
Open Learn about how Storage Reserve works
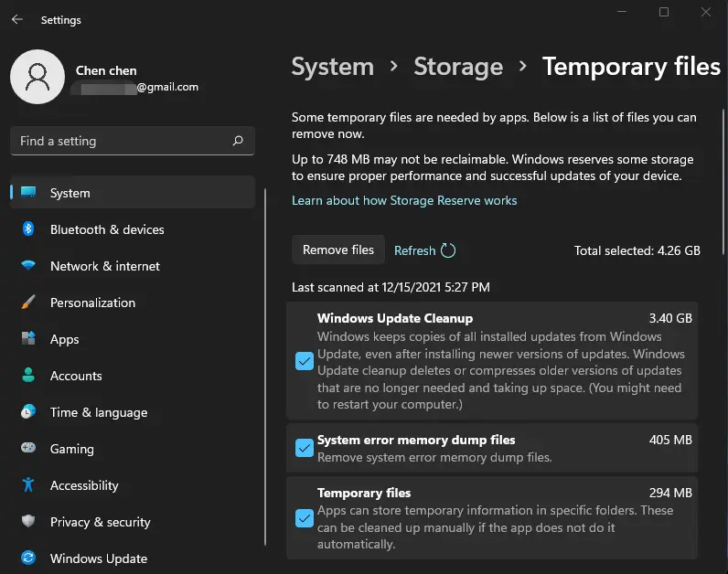click(x=404, y=200)
